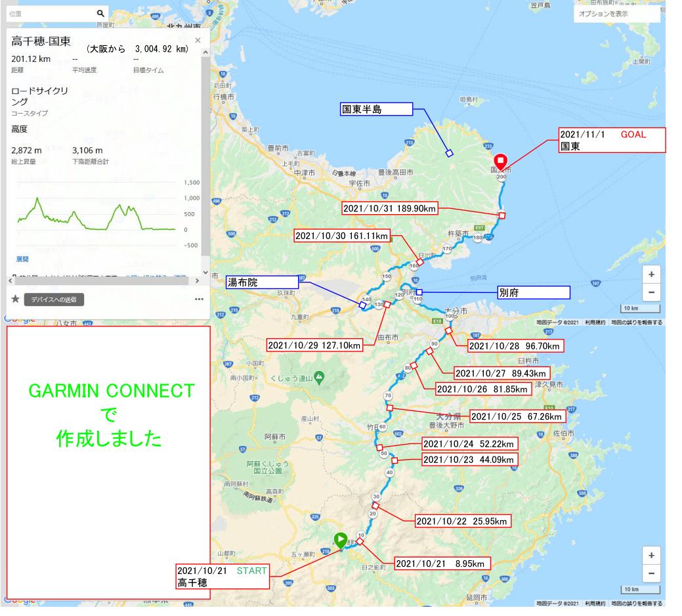Click the 2,872 m total ascent value

[x=26, y=150]
